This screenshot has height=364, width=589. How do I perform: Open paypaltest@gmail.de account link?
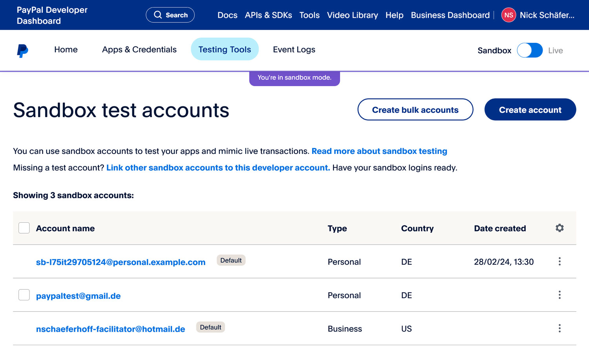click(78, 296)
